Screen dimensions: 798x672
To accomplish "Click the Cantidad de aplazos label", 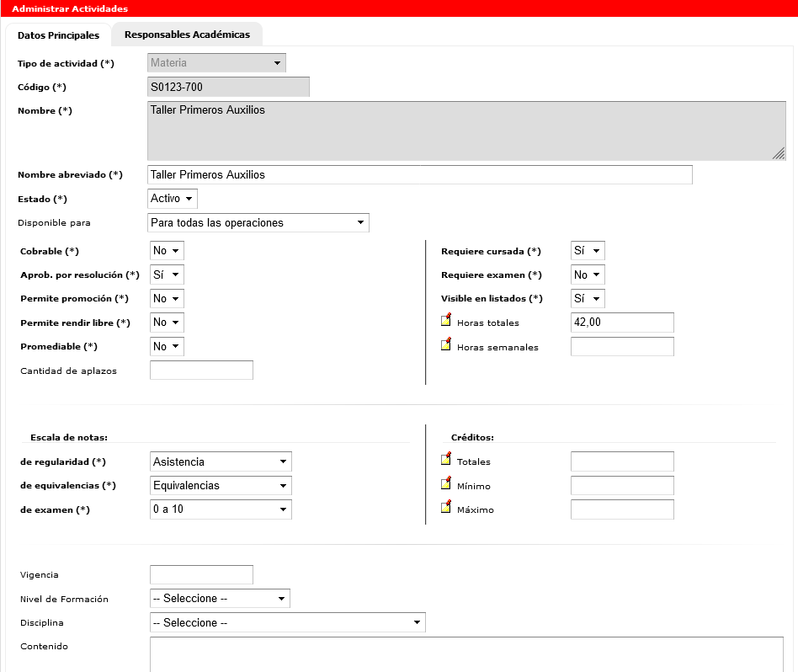I will pos(69,371).
